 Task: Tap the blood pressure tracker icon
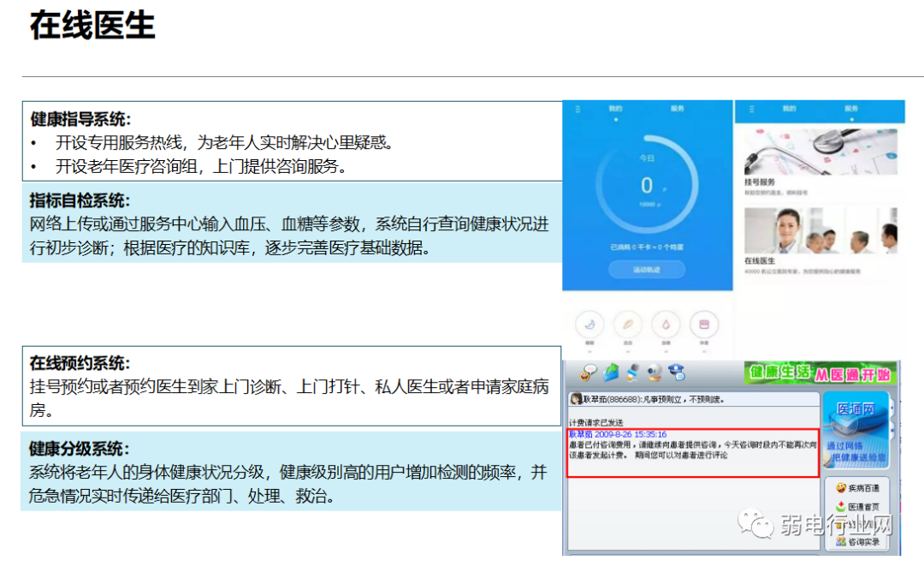click(x=628, y=325)
